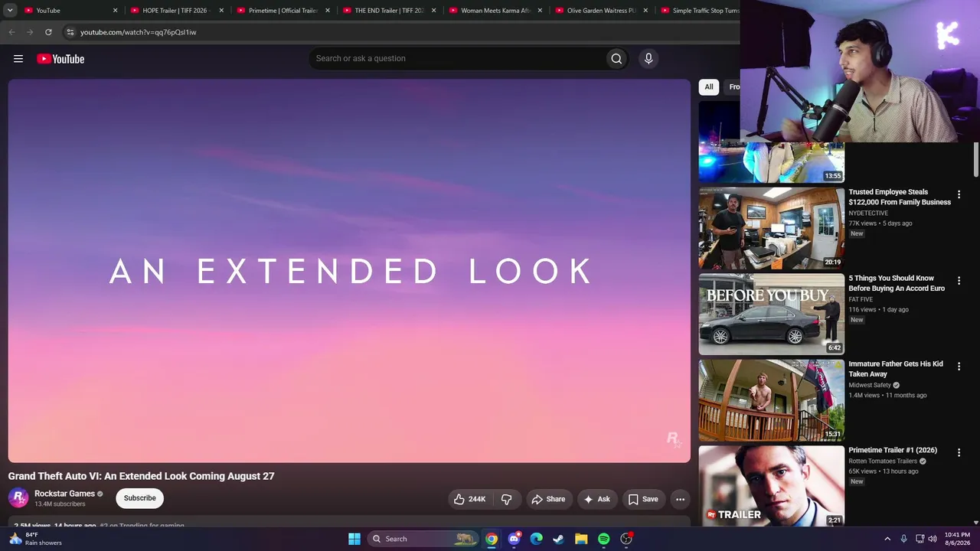Click the video player showing An Extended Look
Screen dimensions: 980x551
coord(349,271)
